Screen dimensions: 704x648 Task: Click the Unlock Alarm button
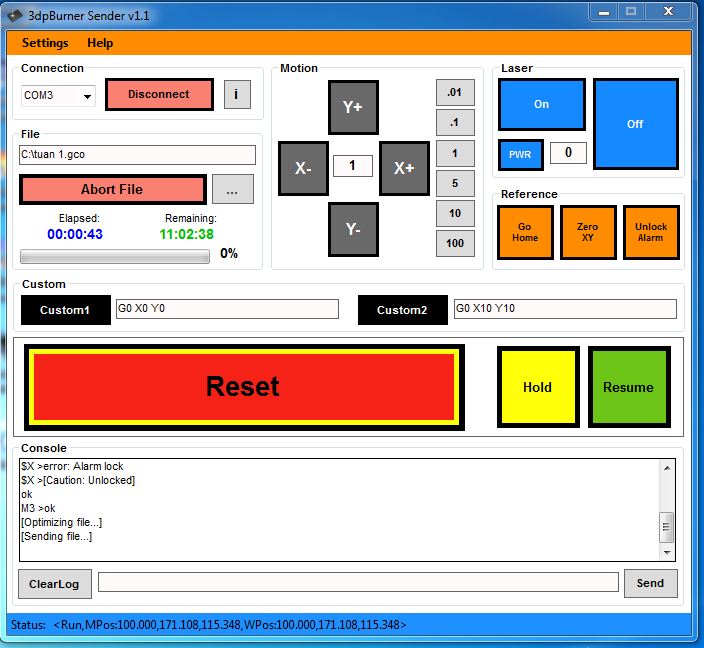tap(651, 232)
